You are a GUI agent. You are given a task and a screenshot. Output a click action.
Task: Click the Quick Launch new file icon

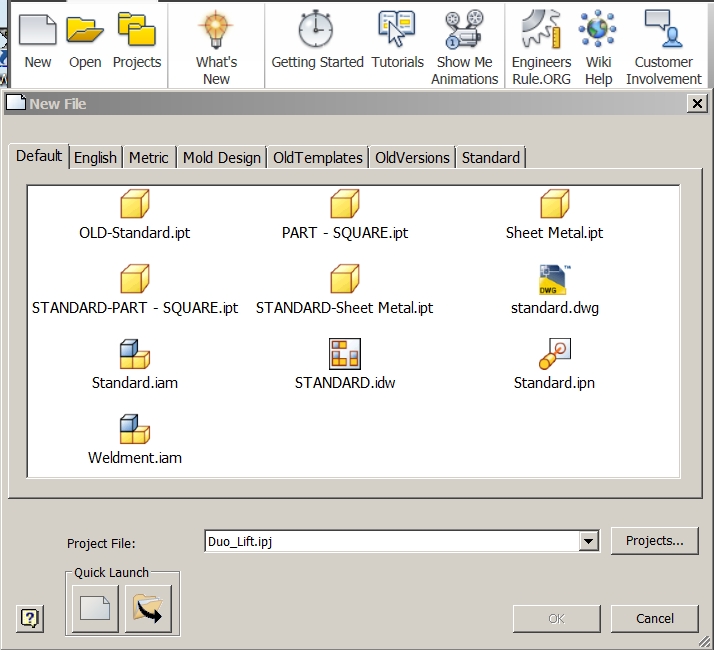pos(95,609)
